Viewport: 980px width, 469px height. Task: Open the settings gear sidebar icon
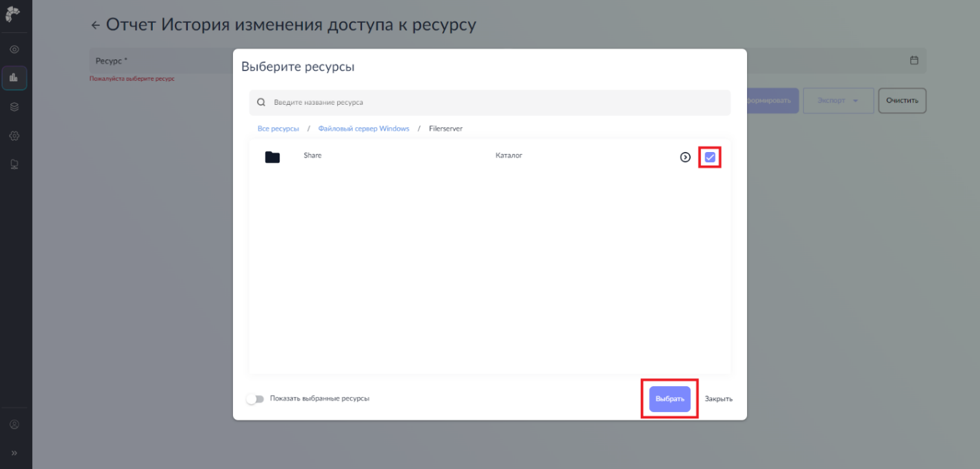(14, 136)
